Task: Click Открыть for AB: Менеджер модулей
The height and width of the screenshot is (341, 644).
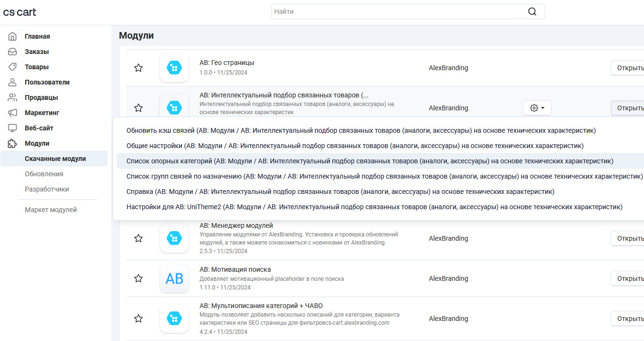Action: pyautogui.click(x=627, y=238)
